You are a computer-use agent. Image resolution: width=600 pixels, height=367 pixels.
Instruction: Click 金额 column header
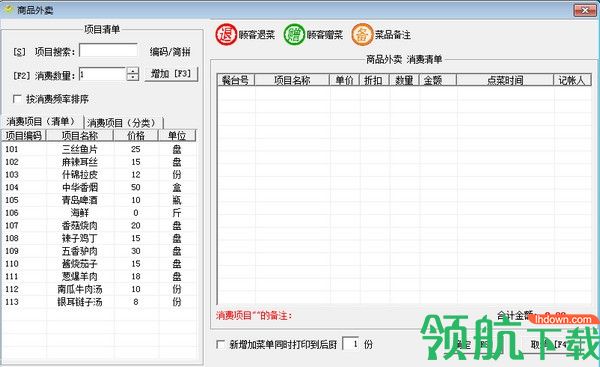click(x=437, y=80)
